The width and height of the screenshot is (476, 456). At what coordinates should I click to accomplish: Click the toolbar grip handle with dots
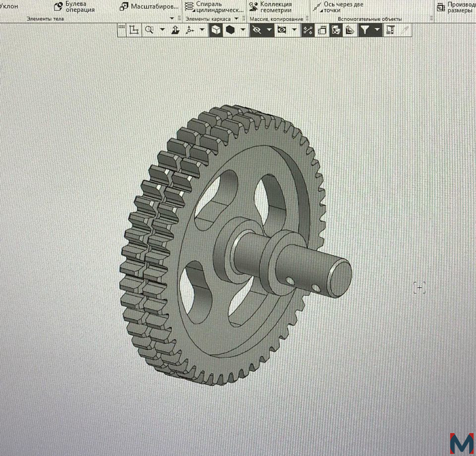(x=121, y=27)
